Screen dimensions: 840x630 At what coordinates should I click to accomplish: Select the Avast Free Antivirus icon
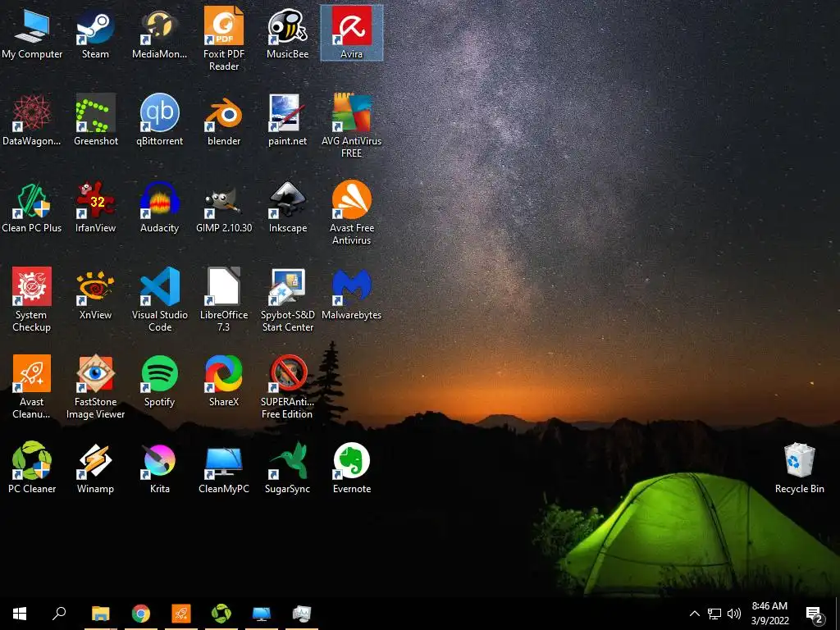(351, 212)
